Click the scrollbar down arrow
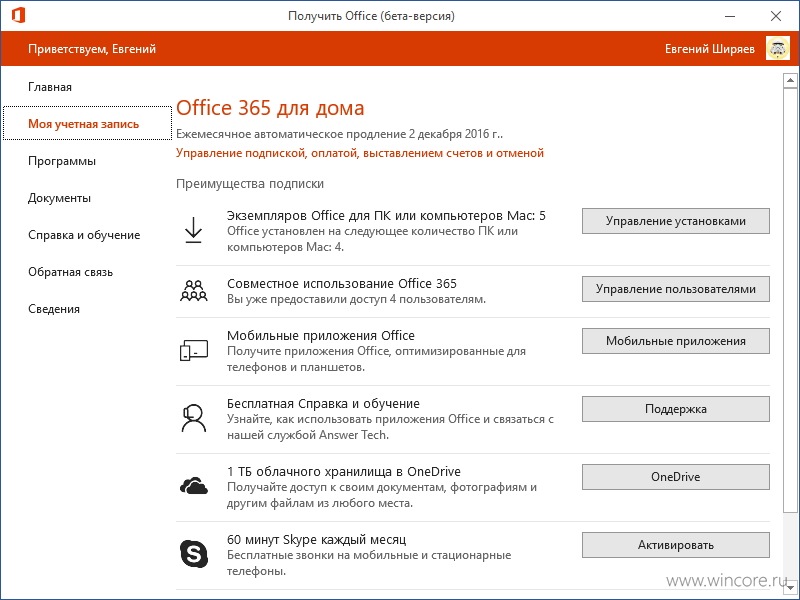This screenshot has height=600, width=800. (x=790, y=588)
